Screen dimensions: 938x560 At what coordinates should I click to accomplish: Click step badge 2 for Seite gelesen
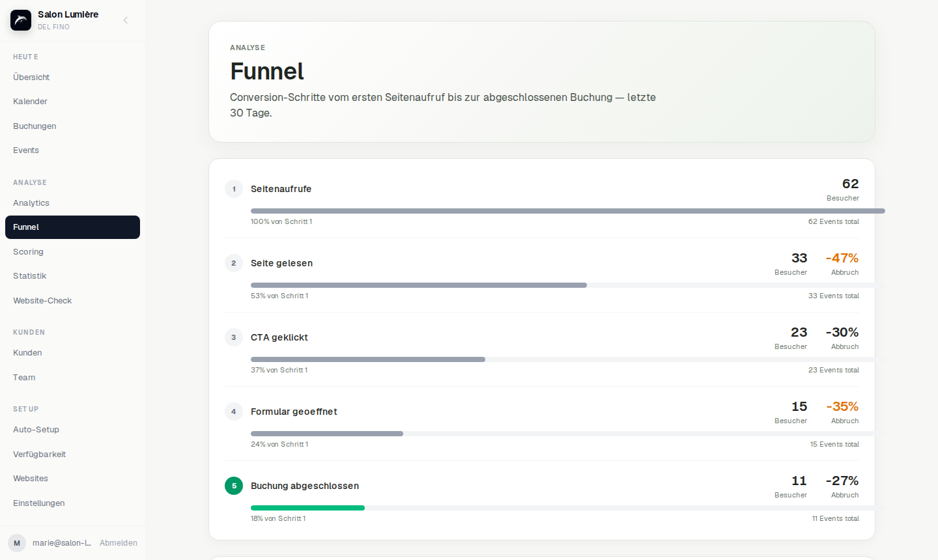234,263
